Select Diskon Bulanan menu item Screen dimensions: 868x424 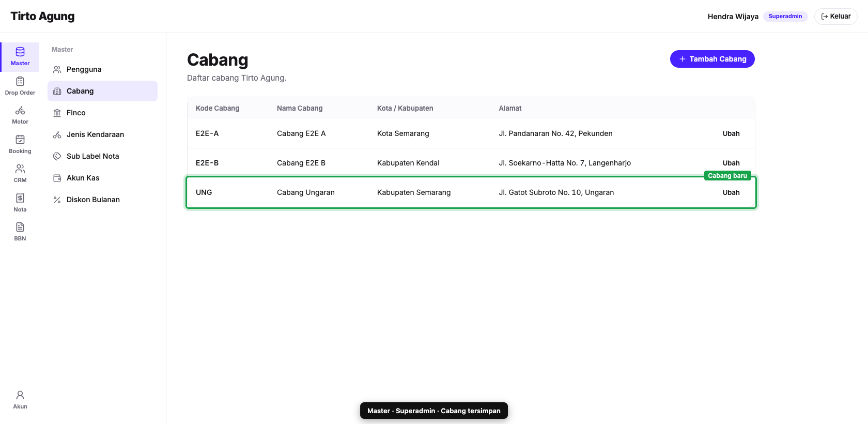pyautogui.click(x=102, y=200)
